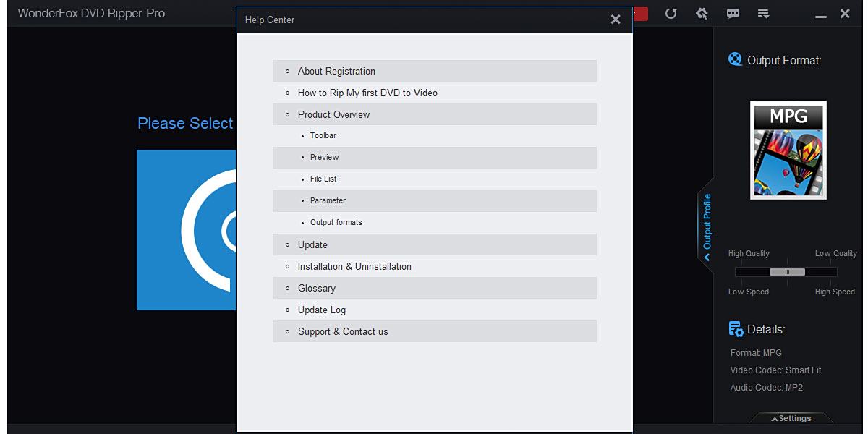Click the MPG output format thumbnail

788,150
